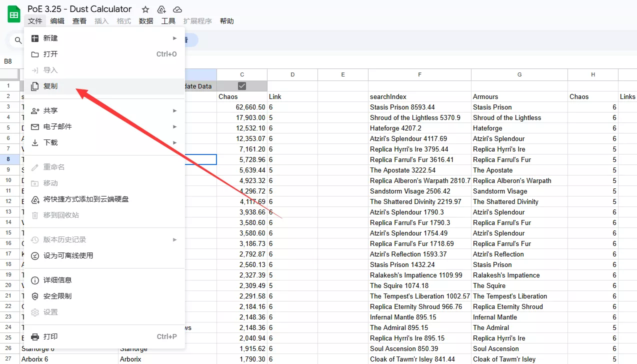
Task: Click 将快捷方式添加到云端硬盘 menu entry
Action: point(86,199)
